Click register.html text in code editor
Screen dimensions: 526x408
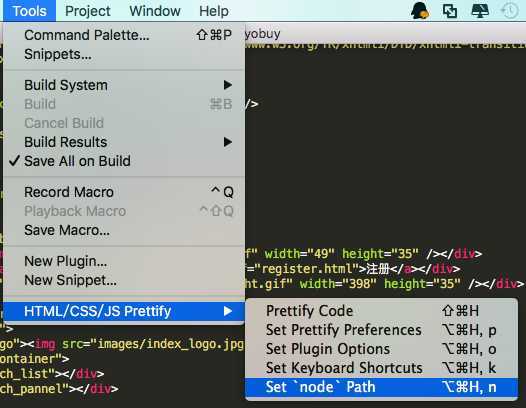[x=307, y=269]
